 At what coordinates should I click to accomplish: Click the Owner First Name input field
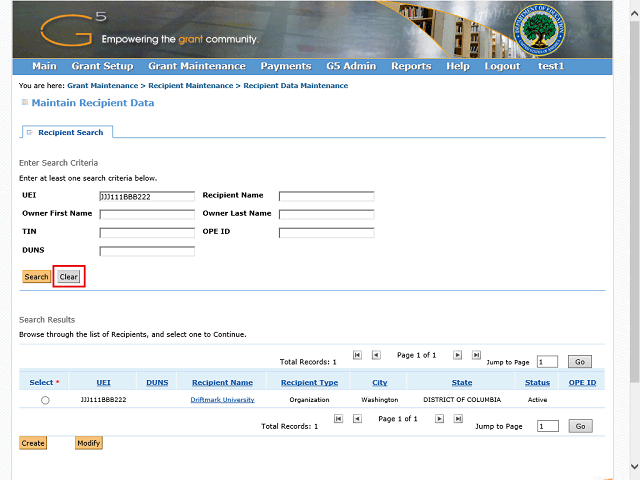coord(147,214)
